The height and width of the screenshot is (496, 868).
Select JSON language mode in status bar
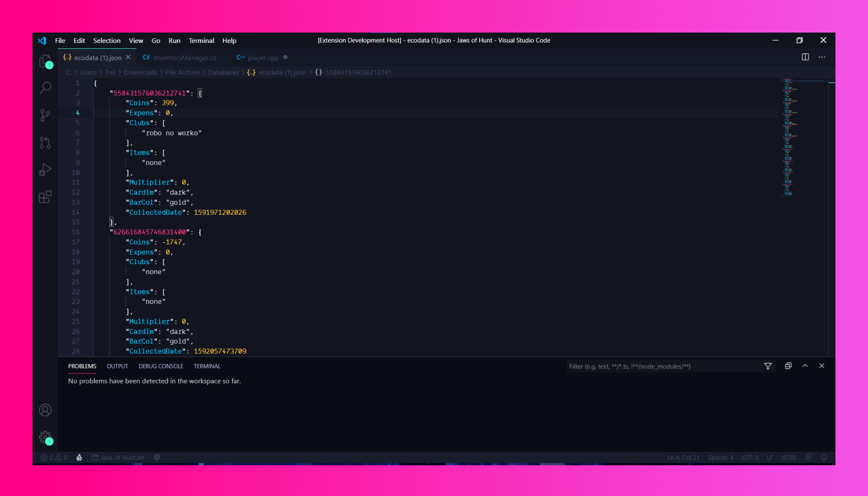tap(788, 458)
